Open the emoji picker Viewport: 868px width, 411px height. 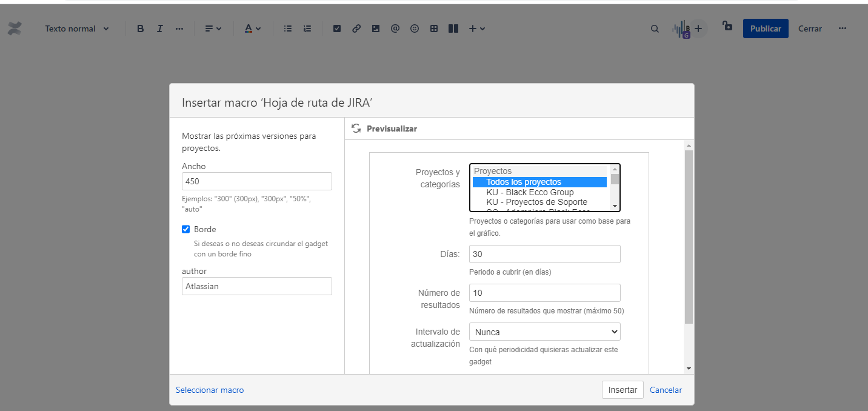tap(415, 28)
